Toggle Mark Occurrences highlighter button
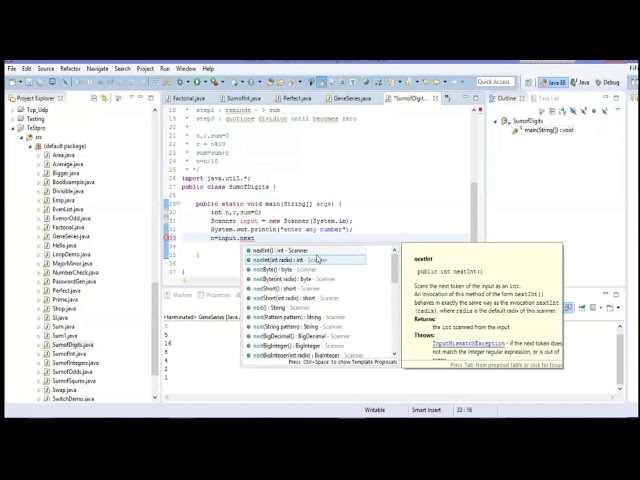This screenshot has height=480, width=640. click(x=322, y=82)
